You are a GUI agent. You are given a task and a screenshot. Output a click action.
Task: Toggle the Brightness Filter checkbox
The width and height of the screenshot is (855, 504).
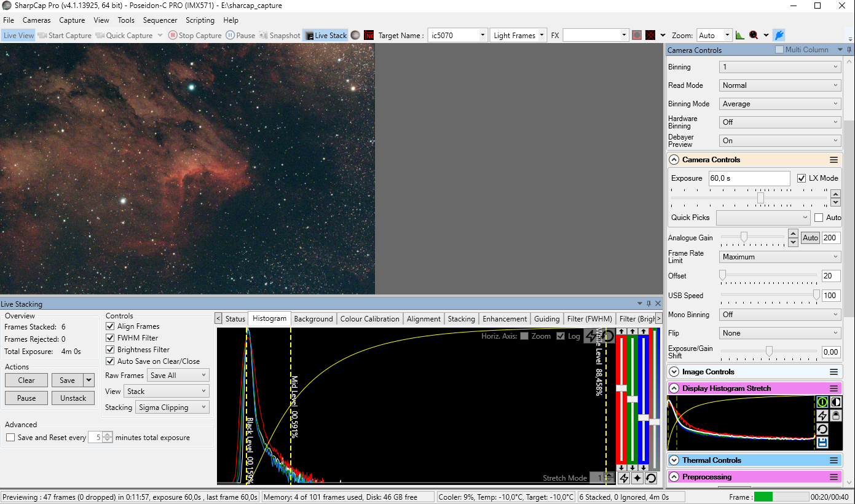tap(111, 350)
